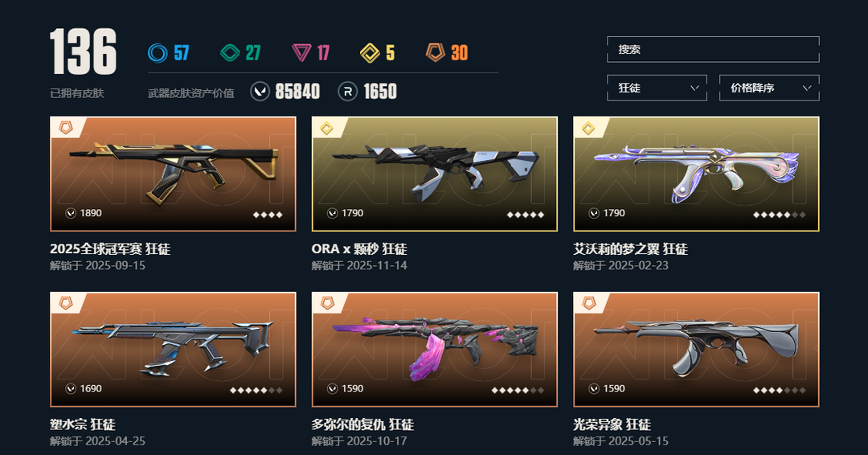Click the yellow tier badge on ORA x 颗秒 card

pyautogui.click(x=327, y=129)
